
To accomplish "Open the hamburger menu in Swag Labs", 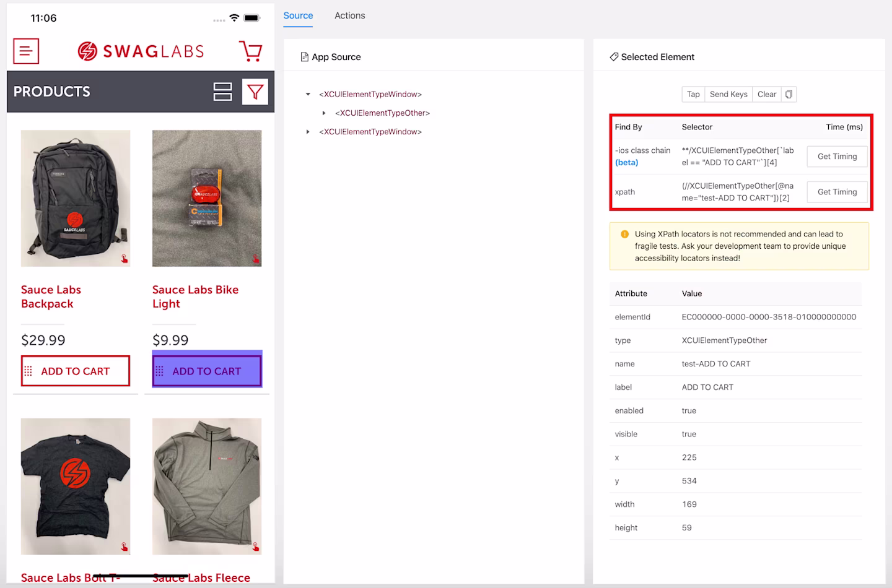I will tap(26, 51).
